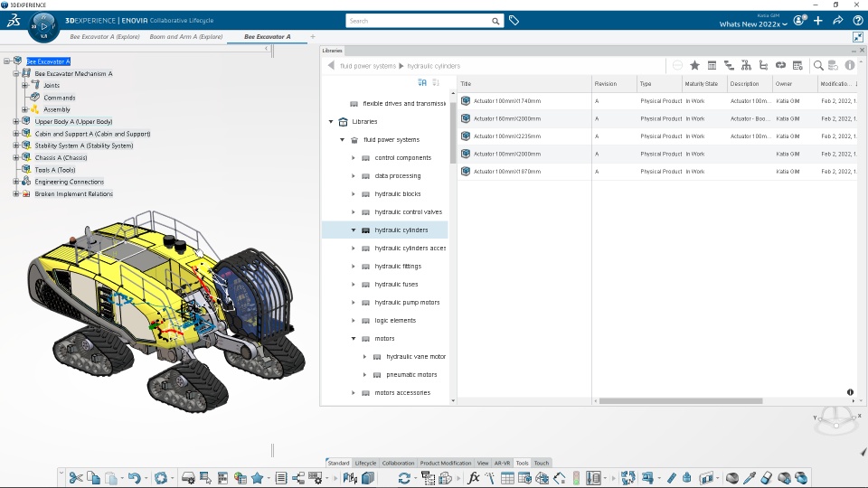Click the 3DEXPERIENCE compass play button
Image resolution: width=868 pixels, height=488 pixels.
point(43,26)
